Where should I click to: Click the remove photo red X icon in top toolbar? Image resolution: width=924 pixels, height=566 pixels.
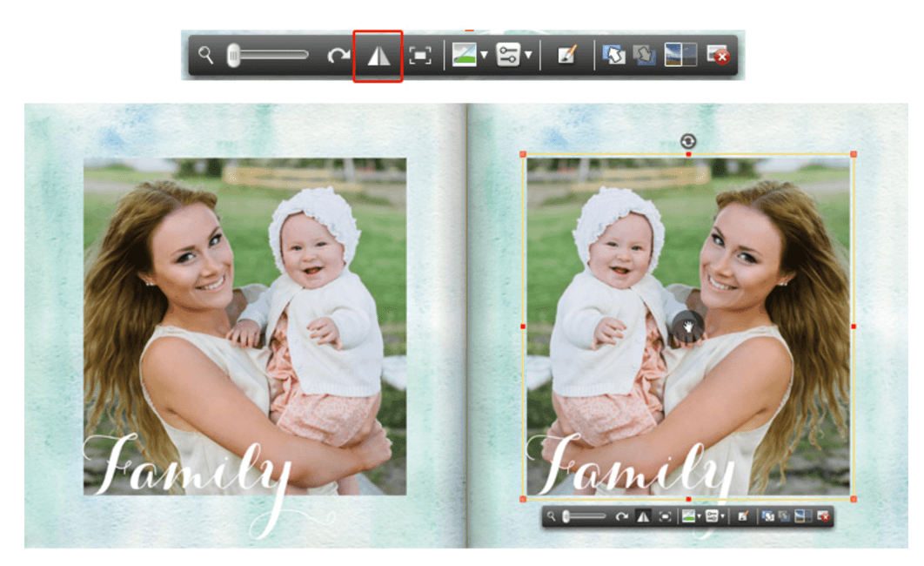(x=718, y=56)
